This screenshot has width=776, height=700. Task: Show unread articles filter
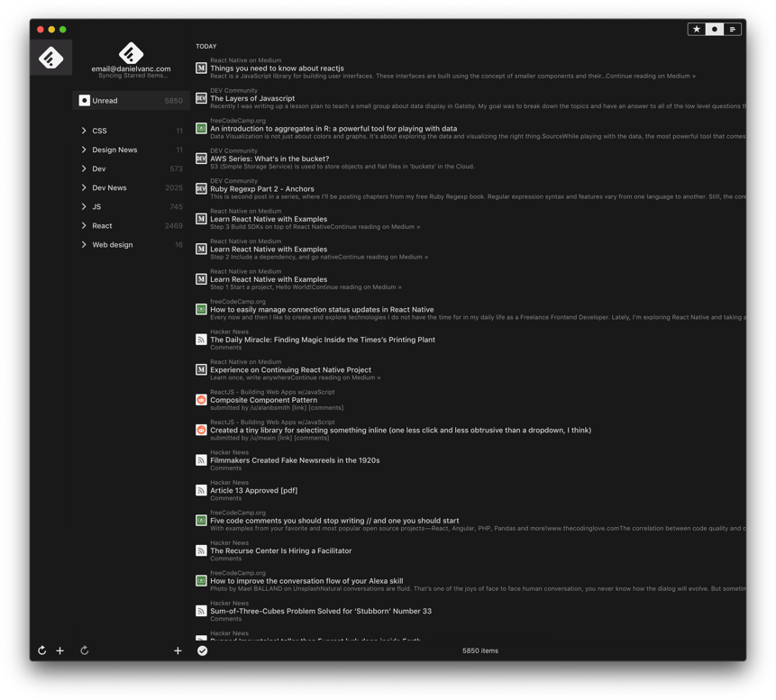tap(714, 29)
